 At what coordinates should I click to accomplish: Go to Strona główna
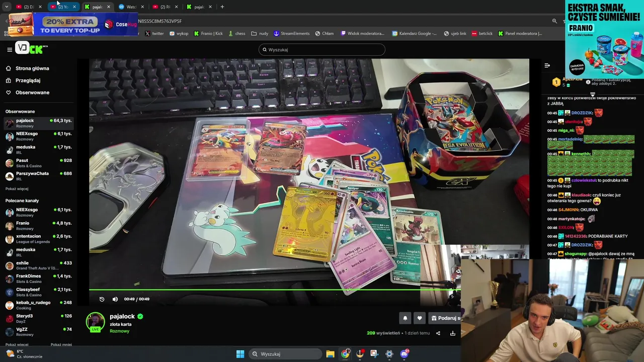click(x=32, y=68)
